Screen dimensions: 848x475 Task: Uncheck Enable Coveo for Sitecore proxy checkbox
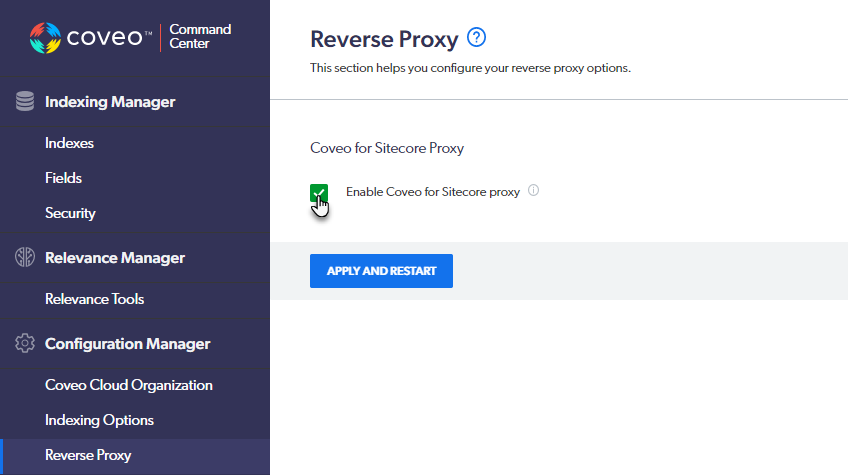(319, 193)
